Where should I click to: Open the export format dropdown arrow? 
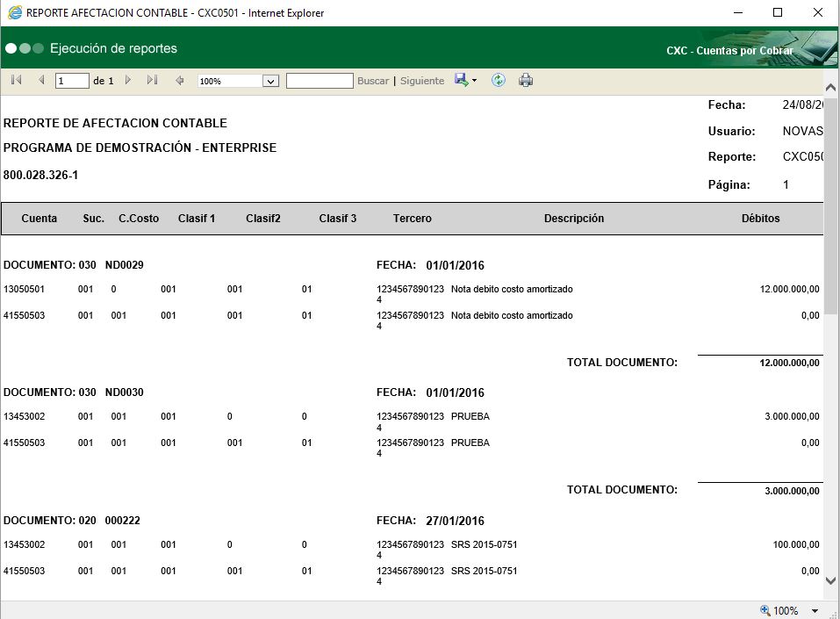474,81
